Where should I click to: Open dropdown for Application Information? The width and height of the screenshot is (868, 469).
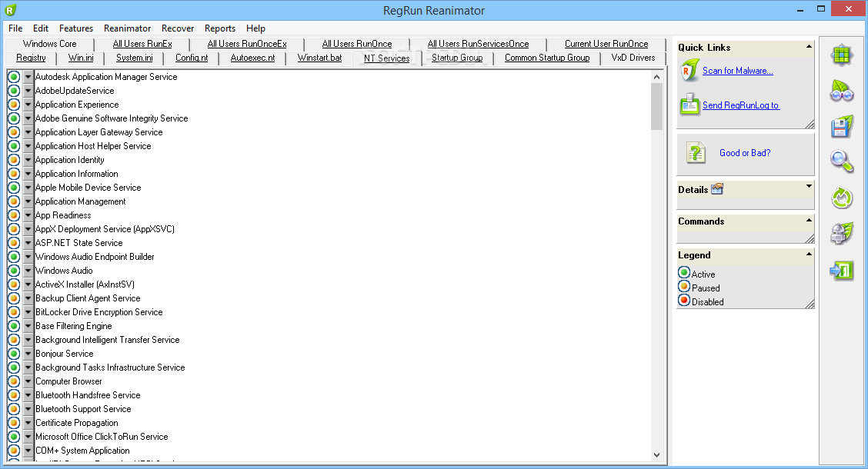click(x=28, y=174)
